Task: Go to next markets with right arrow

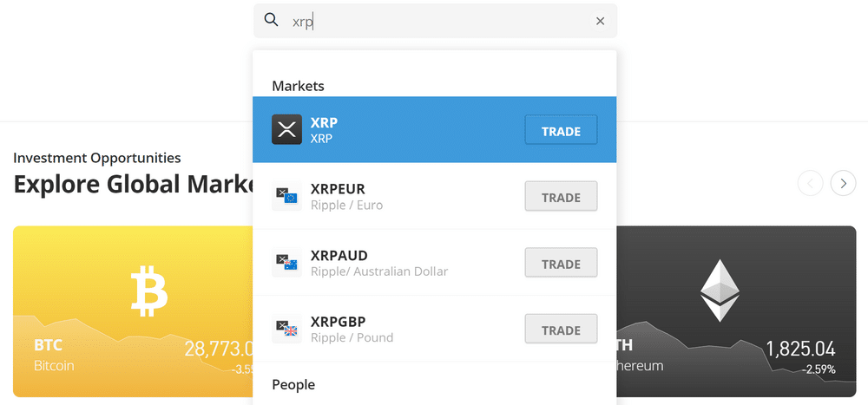Action: [x=843, y=183]
